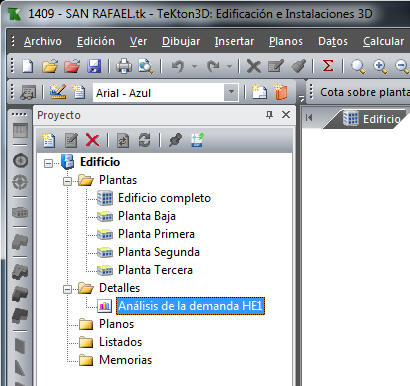This screenshot has width=410, height=386.
Task: Click the crosshair target tool in sidebar
Action: [20, 182]
